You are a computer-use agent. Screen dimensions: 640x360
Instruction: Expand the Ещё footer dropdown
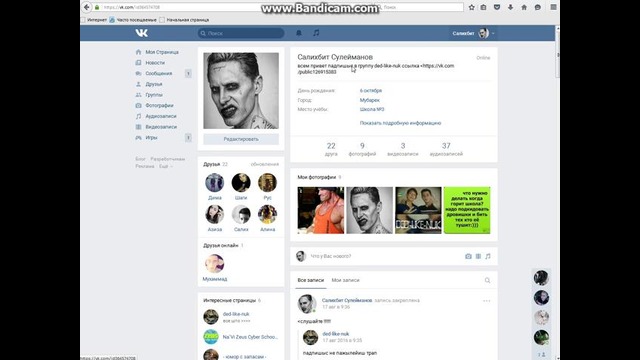[166, 166]
